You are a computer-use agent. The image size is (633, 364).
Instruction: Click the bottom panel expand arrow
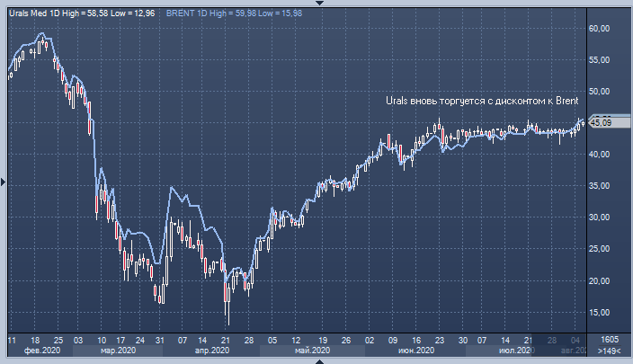click(316, 360)
